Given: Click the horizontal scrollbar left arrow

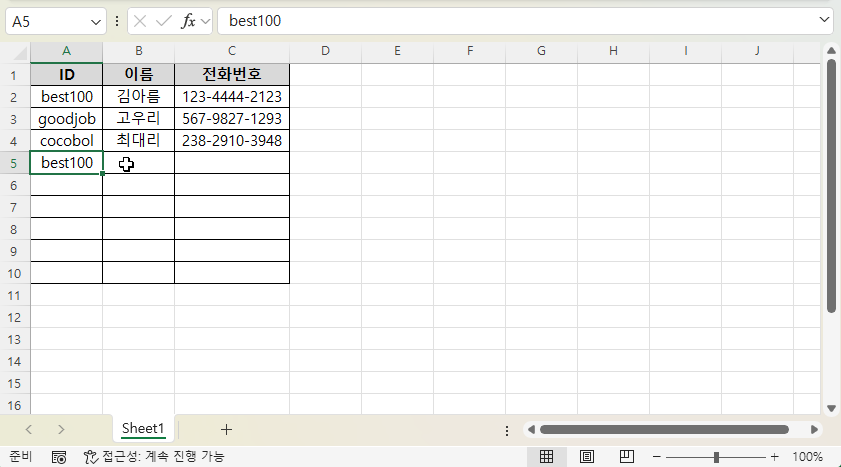Looking at the screenshot, I should 531,429.
